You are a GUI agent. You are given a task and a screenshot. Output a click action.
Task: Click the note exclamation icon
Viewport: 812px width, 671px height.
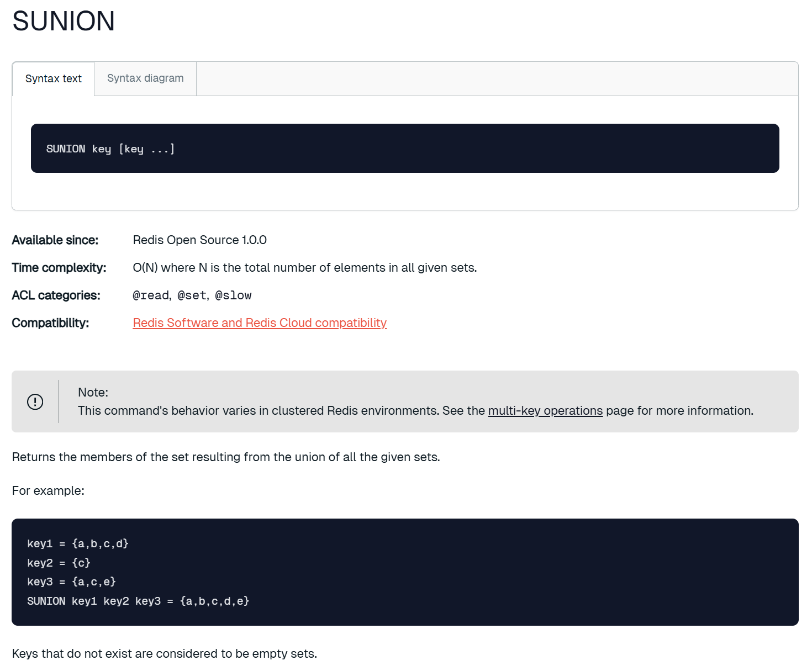point(35,401)
